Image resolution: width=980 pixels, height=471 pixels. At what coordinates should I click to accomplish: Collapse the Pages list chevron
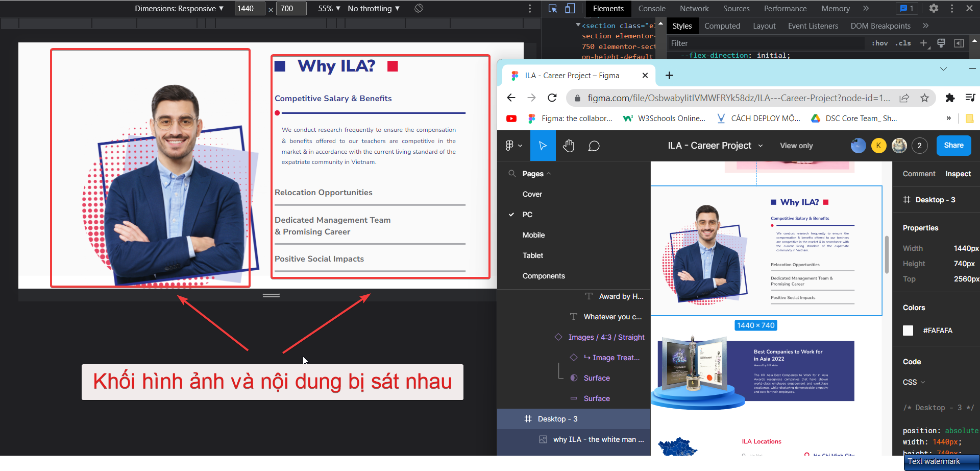(x=549, y=174)
